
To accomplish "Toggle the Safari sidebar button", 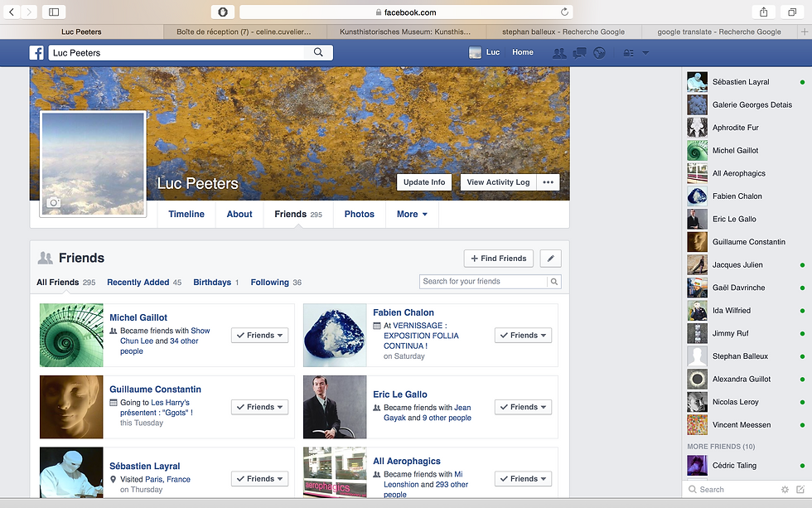I will tap(54, 12).
